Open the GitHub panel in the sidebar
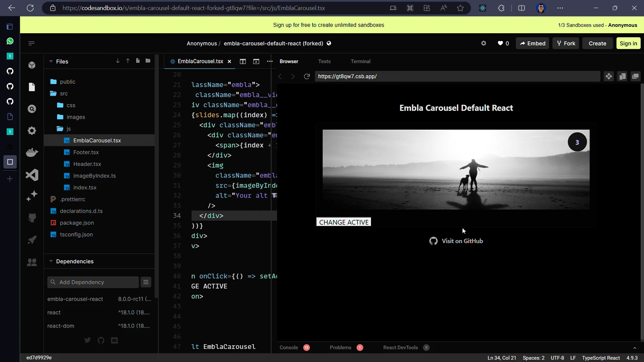The width and height of the screenshot is (644, 362). pos(32,218)
